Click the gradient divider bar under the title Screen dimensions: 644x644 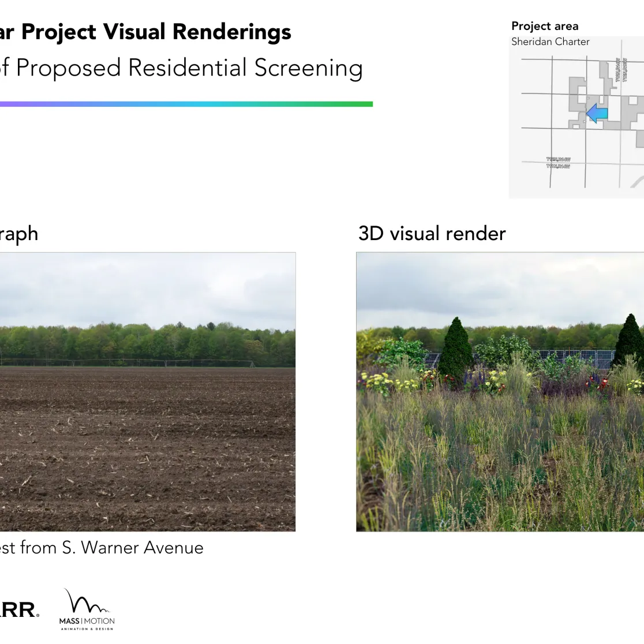[x=185, y=104]
